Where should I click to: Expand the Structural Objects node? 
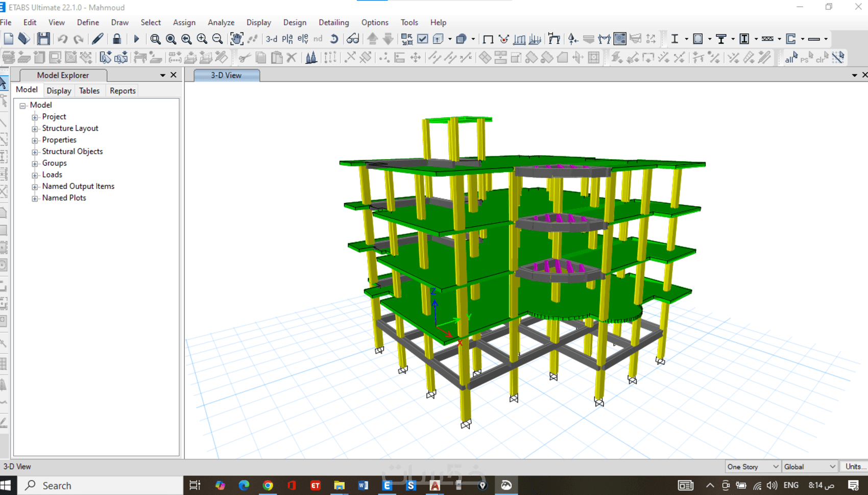click(35, 152)
